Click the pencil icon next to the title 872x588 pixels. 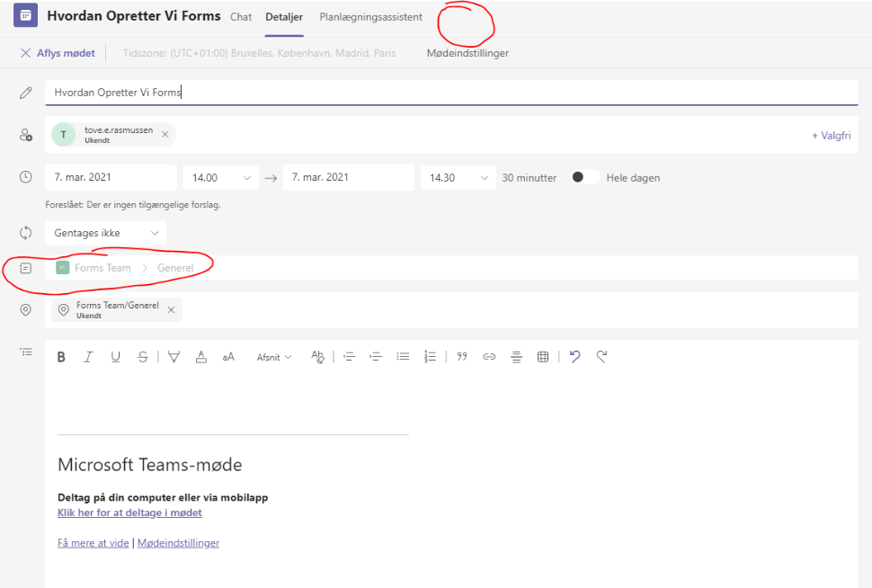(25, 93)
